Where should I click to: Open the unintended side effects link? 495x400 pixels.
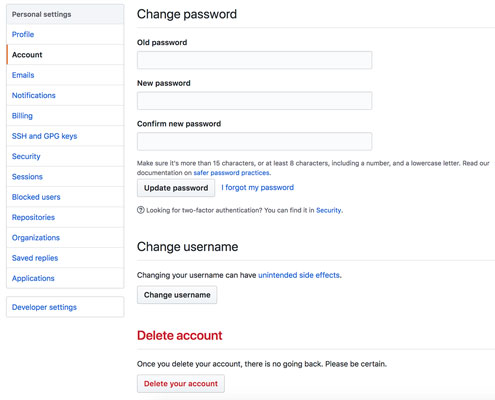tap(299, 275)
